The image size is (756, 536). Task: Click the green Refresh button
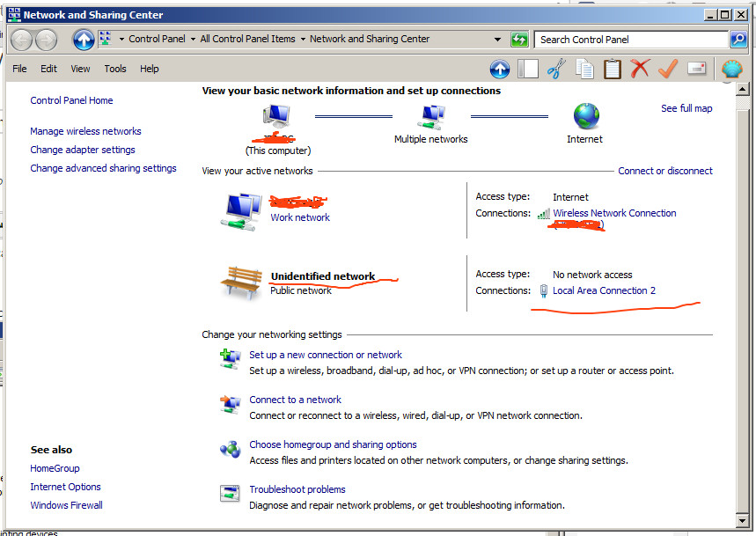click(519, 40)
